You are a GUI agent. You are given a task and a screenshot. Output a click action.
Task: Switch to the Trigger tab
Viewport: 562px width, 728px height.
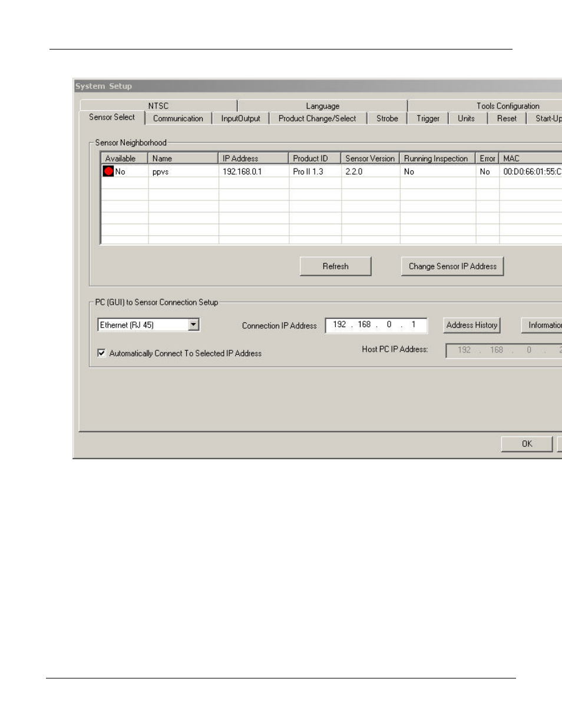pyautogui.click(x=428, y=118)
